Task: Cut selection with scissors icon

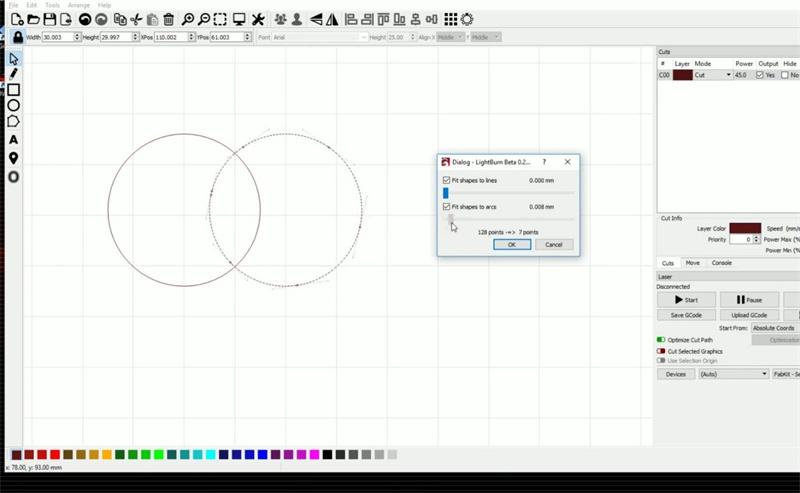Action: coord(136,19)
